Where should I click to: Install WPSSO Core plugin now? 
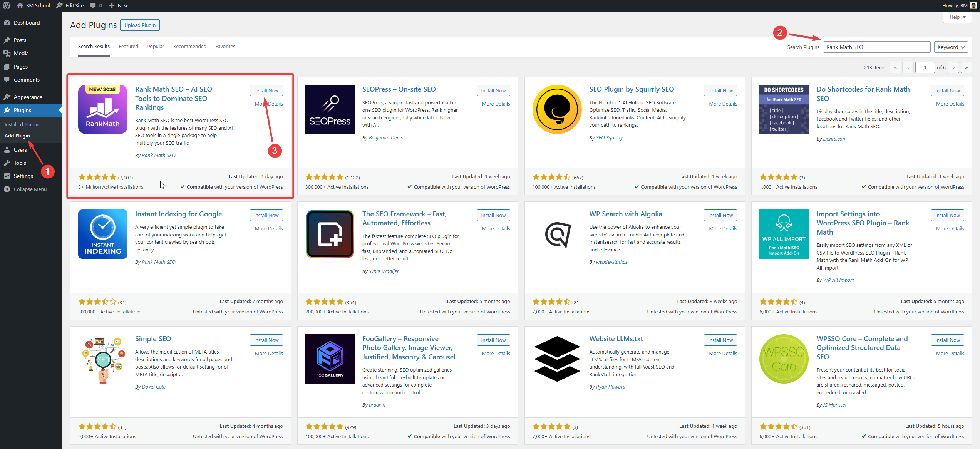948,340
